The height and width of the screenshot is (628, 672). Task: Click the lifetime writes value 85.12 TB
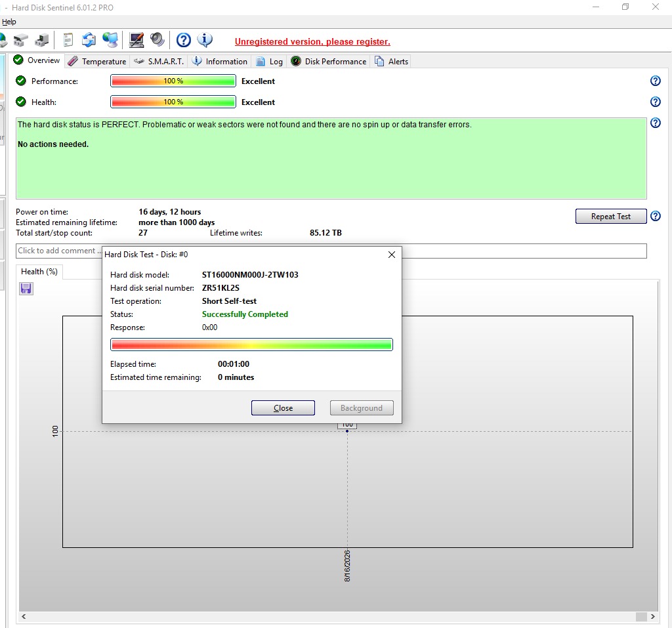click(325, 233)
